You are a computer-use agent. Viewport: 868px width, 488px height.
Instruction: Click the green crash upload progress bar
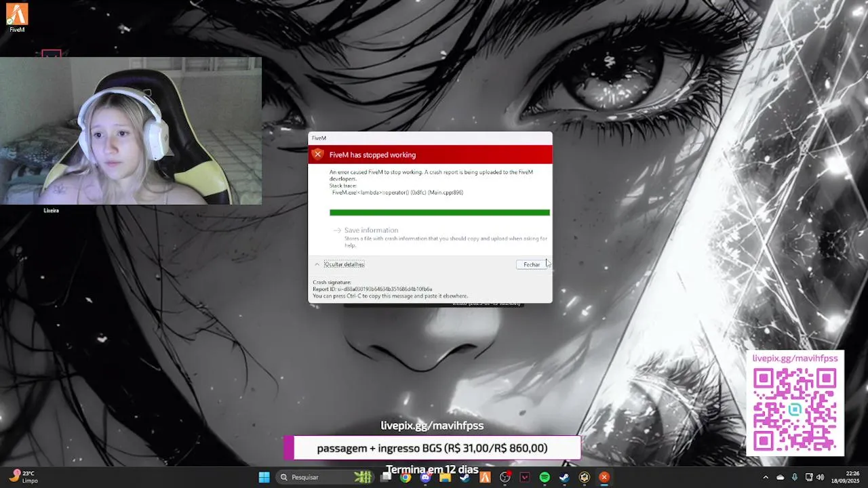[x=439, y=212]
